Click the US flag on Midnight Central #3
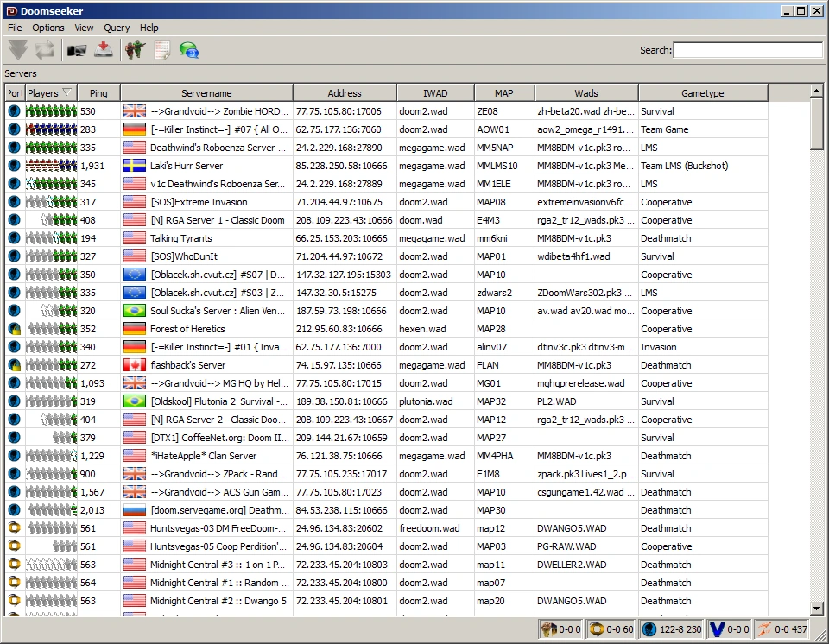 pyautogui.click(x=135, y=565)
